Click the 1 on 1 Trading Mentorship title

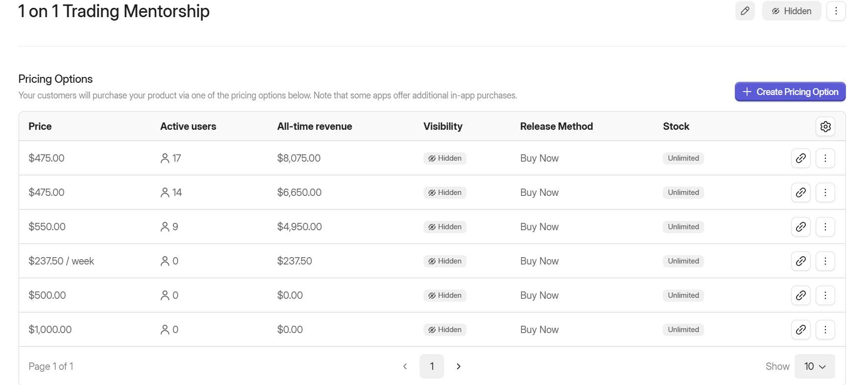114,11
